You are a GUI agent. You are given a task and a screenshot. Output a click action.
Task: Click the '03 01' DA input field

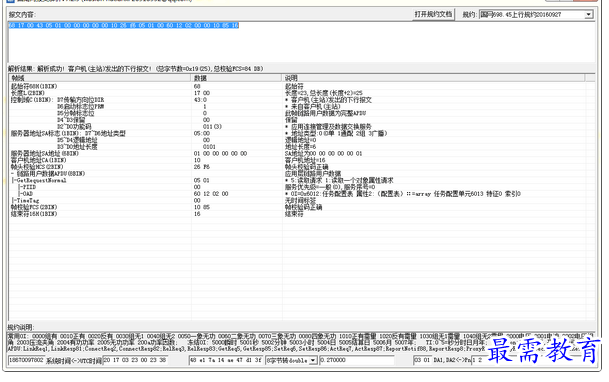(422, 360)
